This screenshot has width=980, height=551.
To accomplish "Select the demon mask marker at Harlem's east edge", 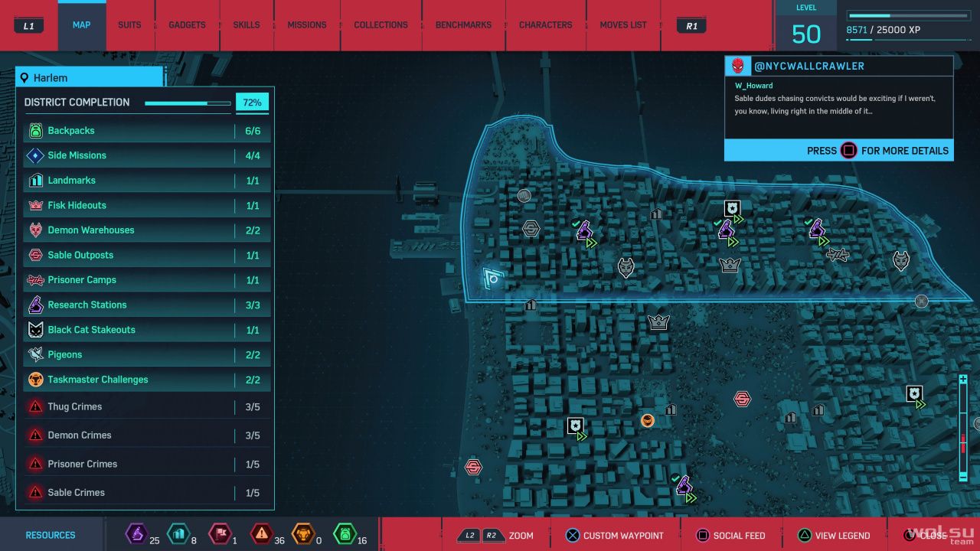I will (901, 261).
